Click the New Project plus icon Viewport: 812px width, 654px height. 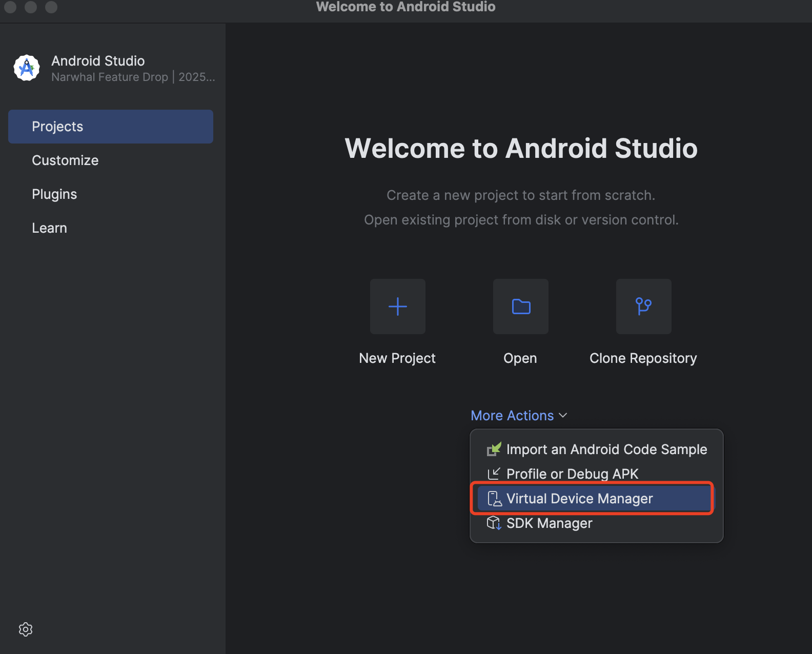pyautogui.click(x=398, y=306)
